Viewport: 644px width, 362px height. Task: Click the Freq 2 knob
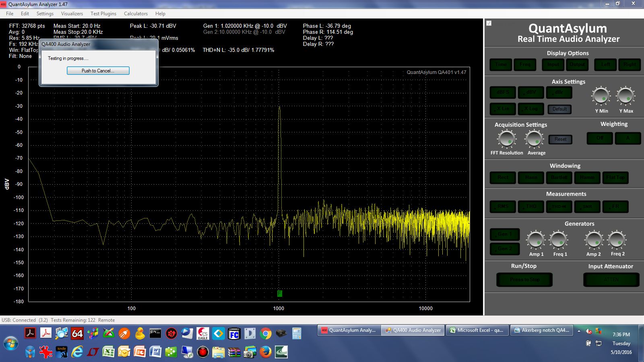[x=617, y=240]
